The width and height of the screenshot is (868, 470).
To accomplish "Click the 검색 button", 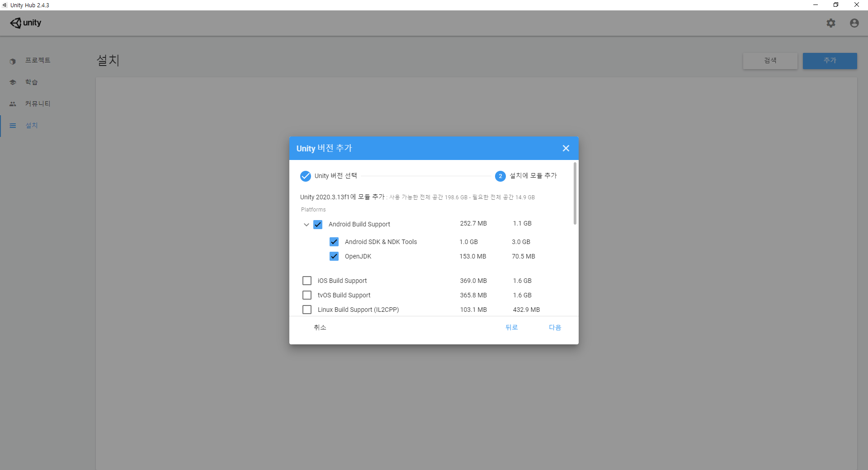I will pos(770,61).
